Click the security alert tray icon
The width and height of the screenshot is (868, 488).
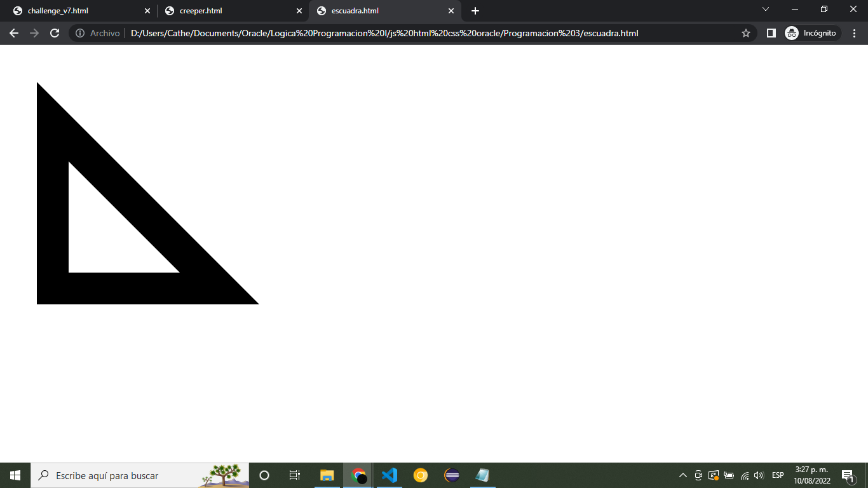[x=714, y=475]
